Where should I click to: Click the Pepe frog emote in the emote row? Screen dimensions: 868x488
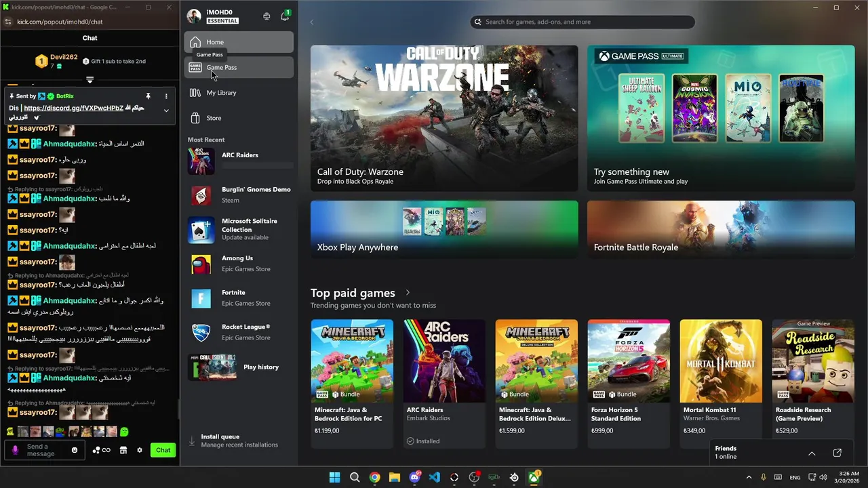(x=60, y=431)
